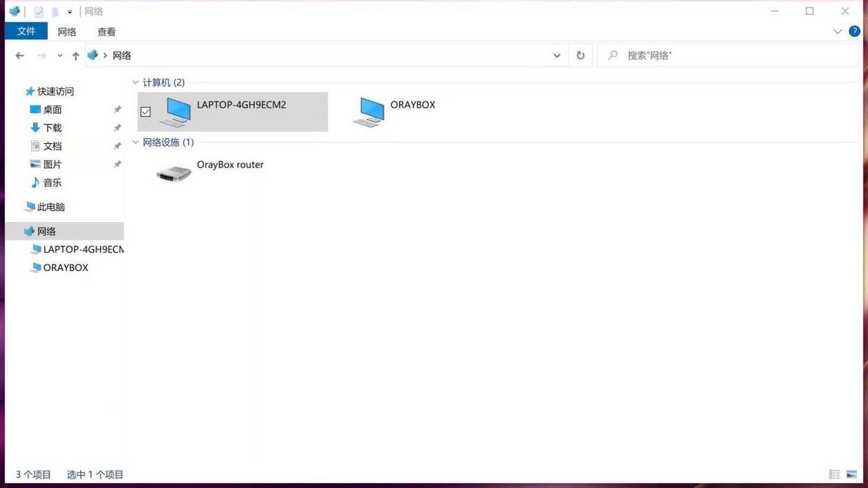Click the network icon in the address bar
Viewport: 868px width, 488px height.
coord(93,55)
